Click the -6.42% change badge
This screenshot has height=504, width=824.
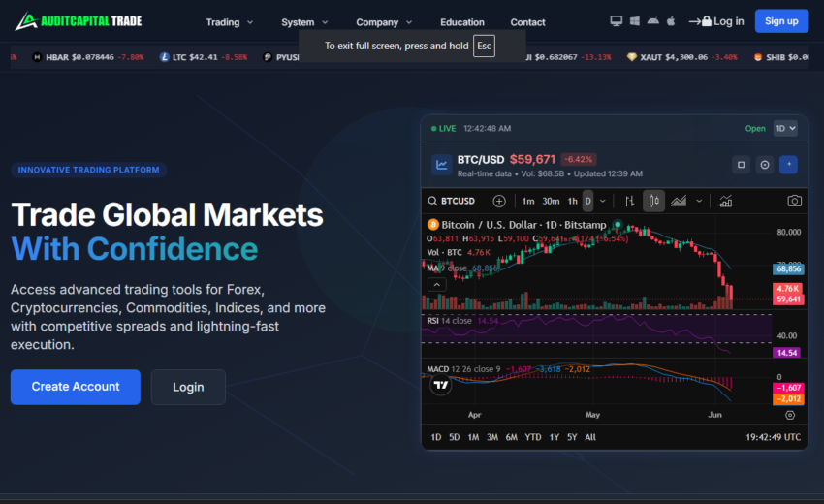[x=578, y=159]
